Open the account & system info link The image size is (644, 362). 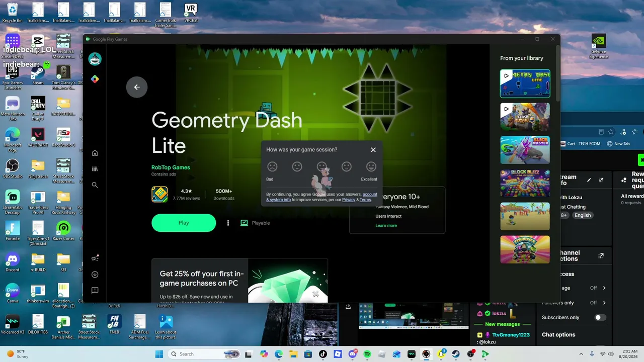(x=321, y=197)
